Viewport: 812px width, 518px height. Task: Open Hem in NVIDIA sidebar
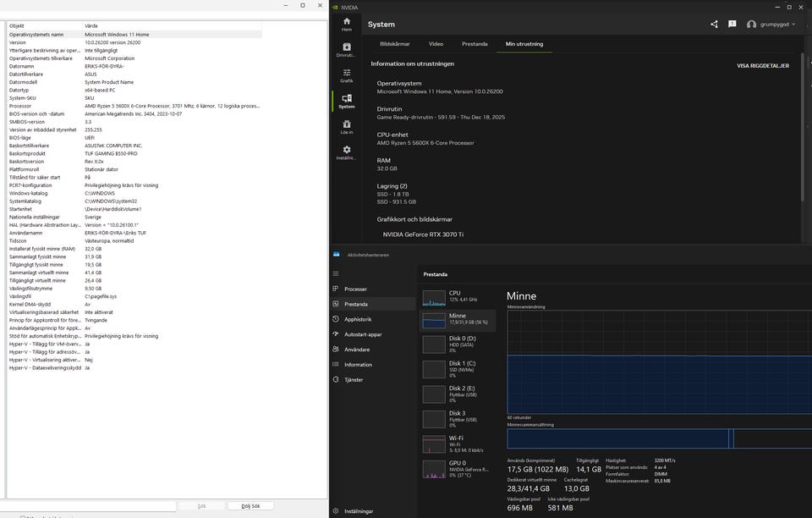(x=346, y=24)
